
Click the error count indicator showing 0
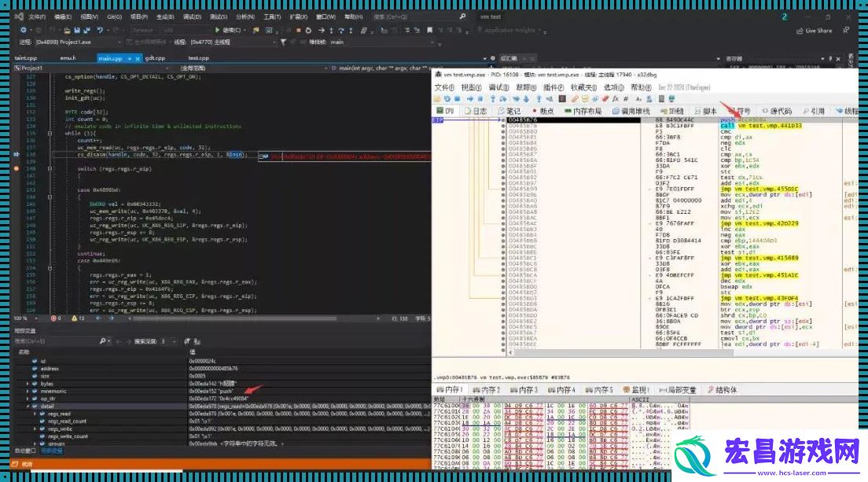56,318
